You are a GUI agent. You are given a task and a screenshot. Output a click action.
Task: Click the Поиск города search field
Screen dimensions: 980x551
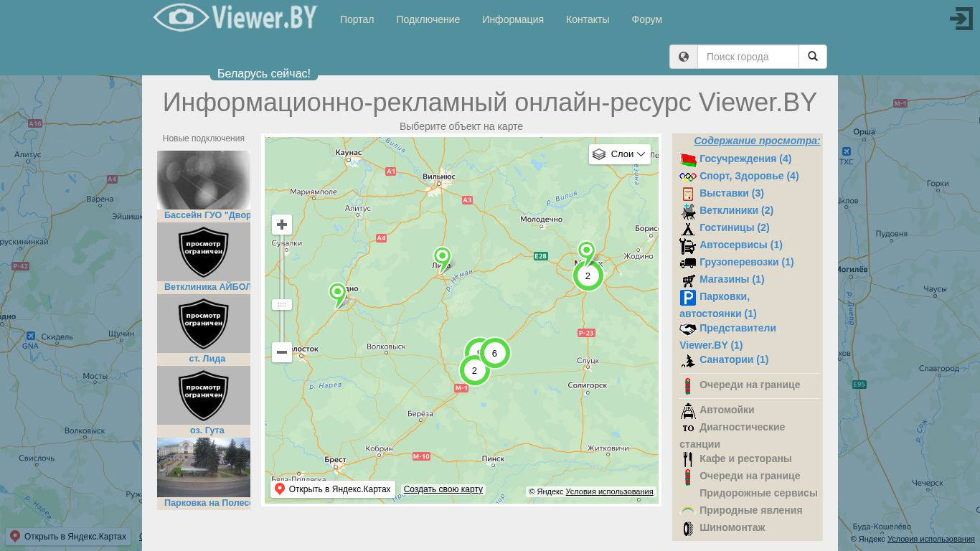(x=748, y=57)
